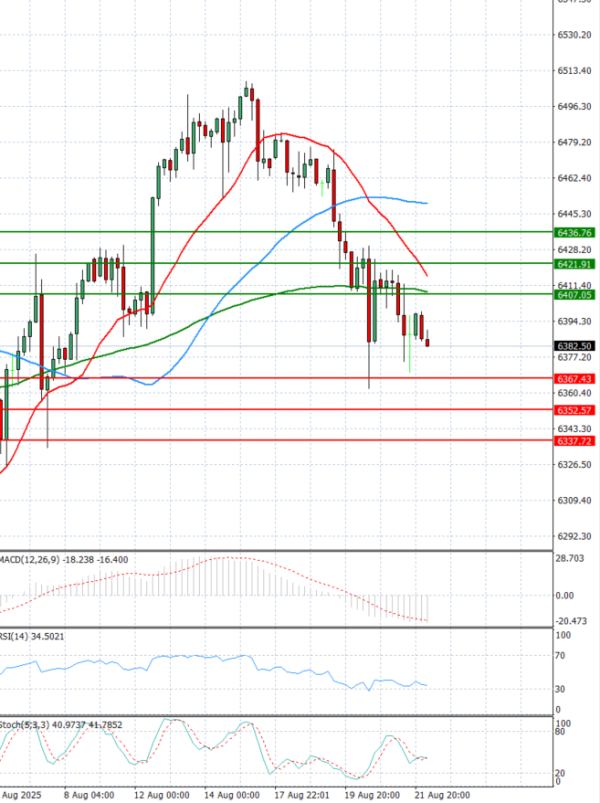The image size is (600, 803).
Task: Click the -20.473 MACD scale value
Action: coord(571,621)
